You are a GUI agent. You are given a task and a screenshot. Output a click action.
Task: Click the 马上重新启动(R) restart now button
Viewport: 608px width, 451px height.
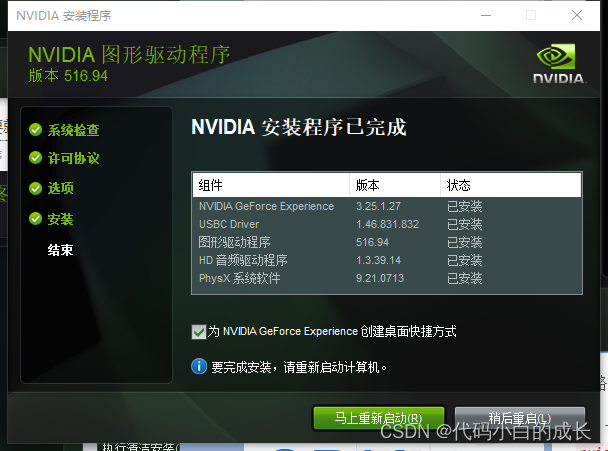378,418
